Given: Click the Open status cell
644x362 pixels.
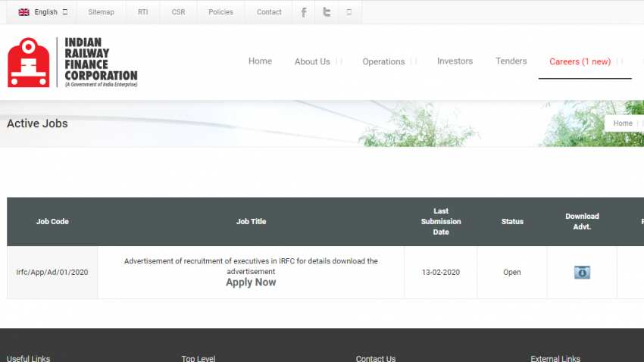Looking at the screenshot, I should coord(511,272).
